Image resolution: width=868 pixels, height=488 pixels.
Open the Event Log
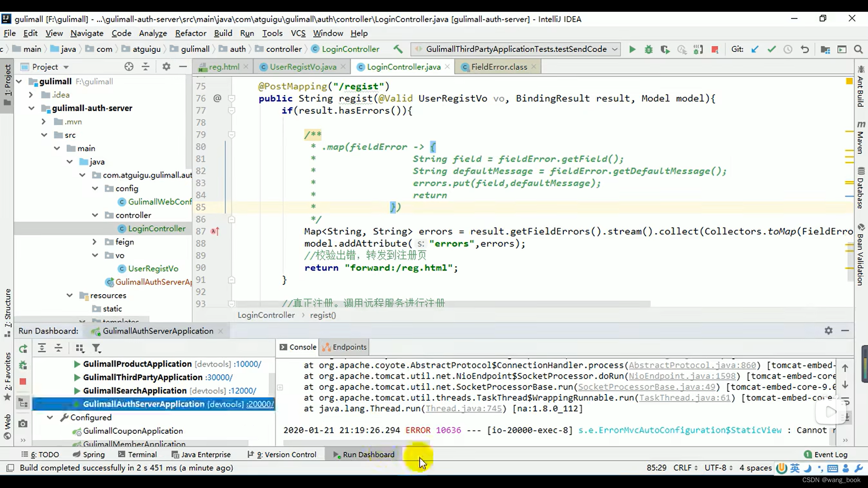826,455
